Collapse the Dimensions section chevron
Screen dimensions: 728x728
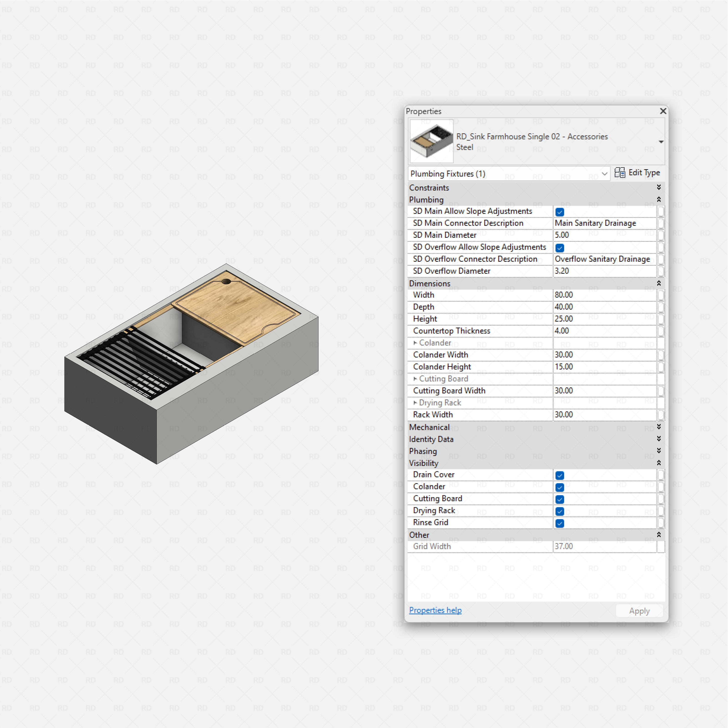pos(659,283)
